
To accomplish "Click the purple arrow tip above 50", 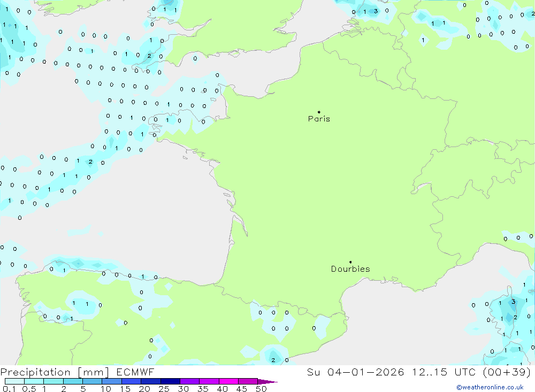I will click(x=267, y=382).
